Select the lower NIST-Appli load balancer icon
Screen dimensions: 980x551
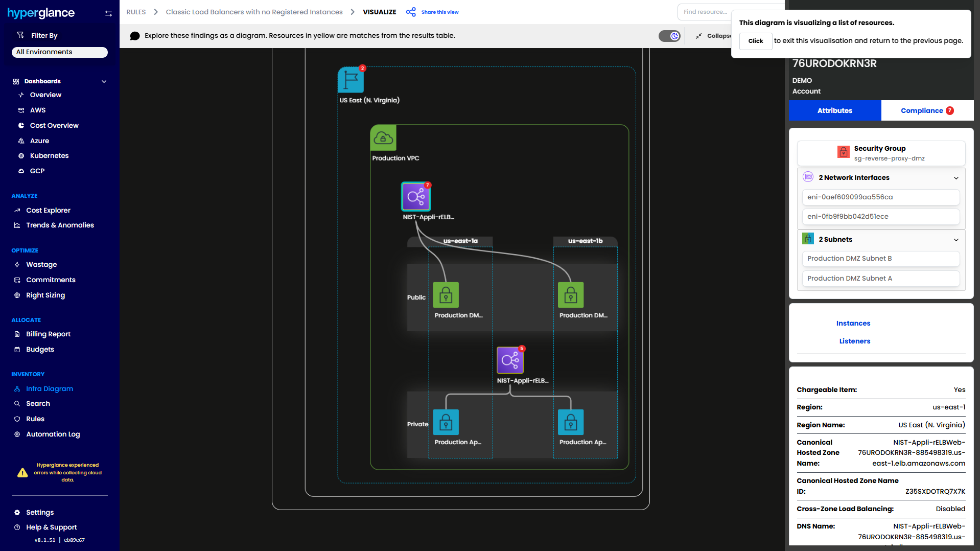(x=510, y=360)
